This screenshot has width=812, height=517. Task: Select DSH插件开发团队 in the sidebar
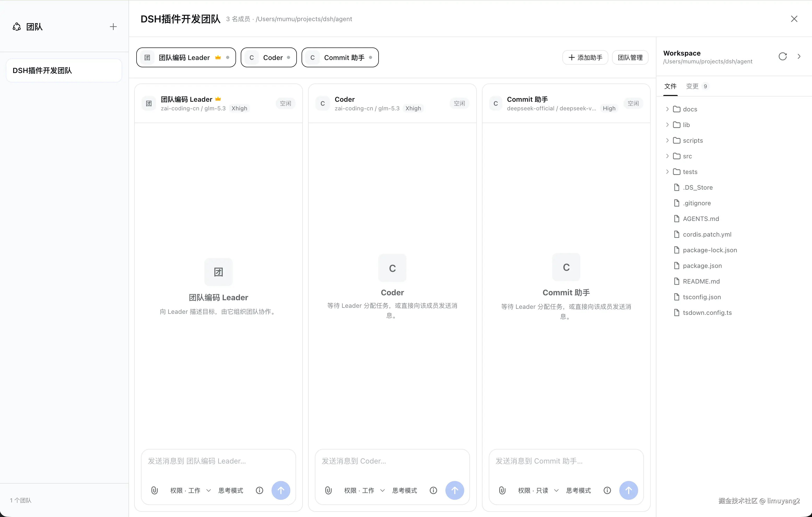[64, 70]
